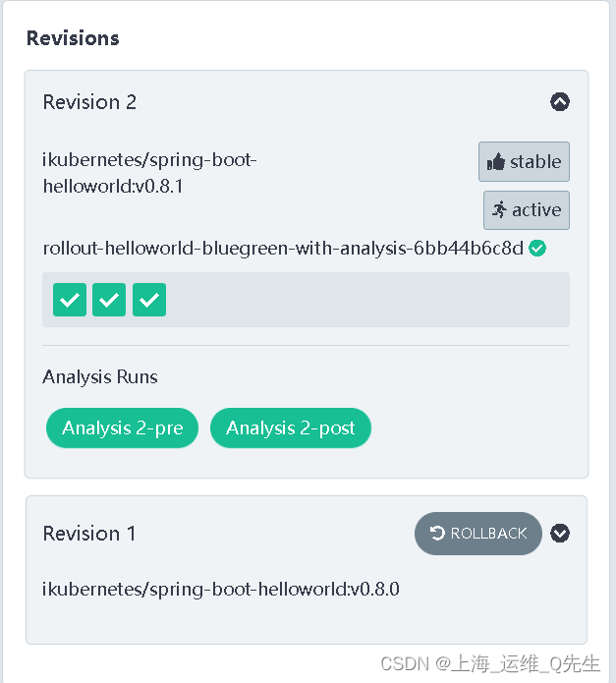Click the running figure icon in active badge

(x=499, y=209)
